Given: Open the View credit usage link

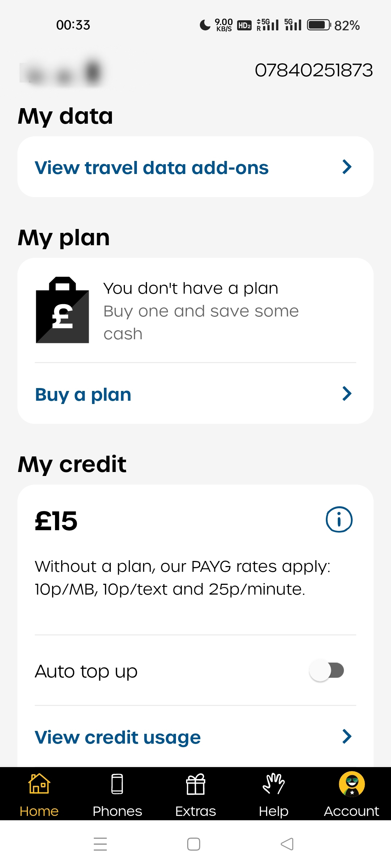Looking at the screenshot, I should click(x=118, y=737).
